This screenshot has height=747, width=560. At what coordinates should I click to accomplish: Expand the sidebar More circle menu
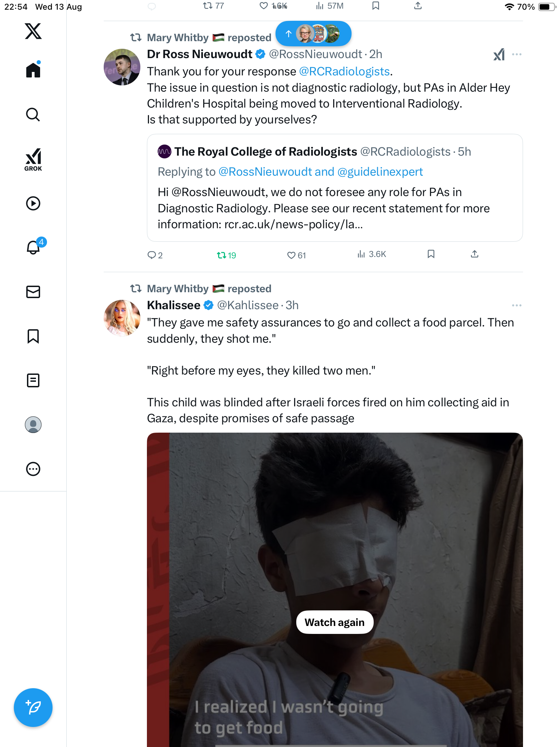pos(33,469)
